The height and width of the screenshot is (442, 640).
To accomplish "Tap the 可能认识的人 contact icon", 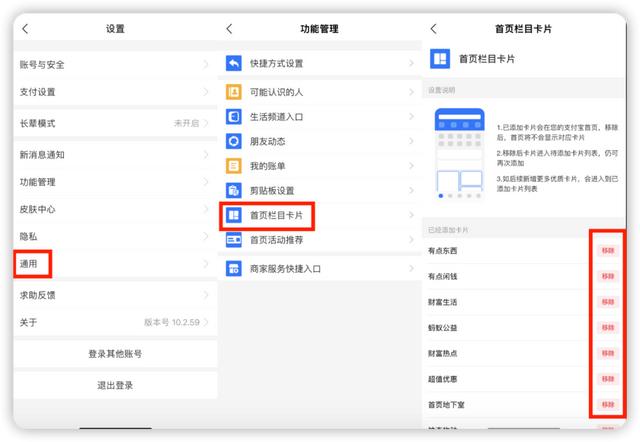I will 233,92.
